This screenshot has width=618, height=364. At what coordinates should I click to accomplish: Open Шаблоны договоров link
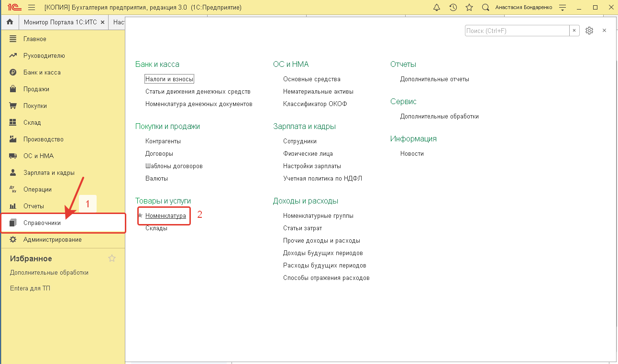point(174,166)
